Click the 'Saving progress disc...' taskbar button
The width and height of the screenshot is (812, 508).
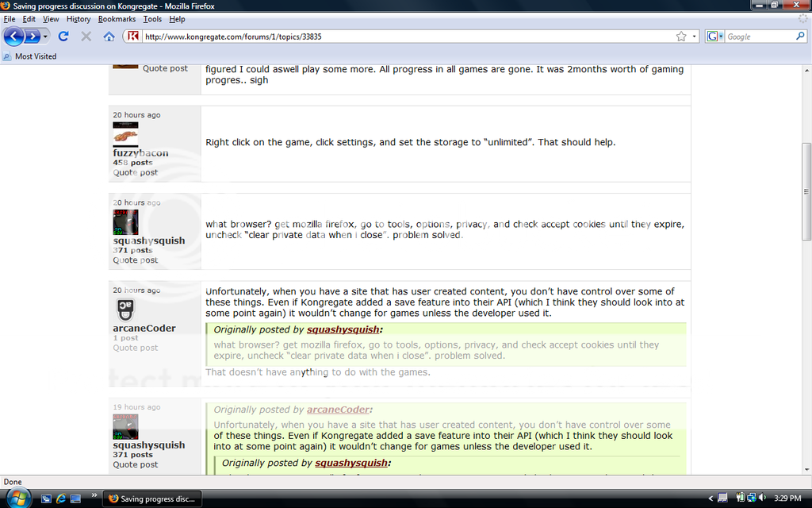[152, 498]
